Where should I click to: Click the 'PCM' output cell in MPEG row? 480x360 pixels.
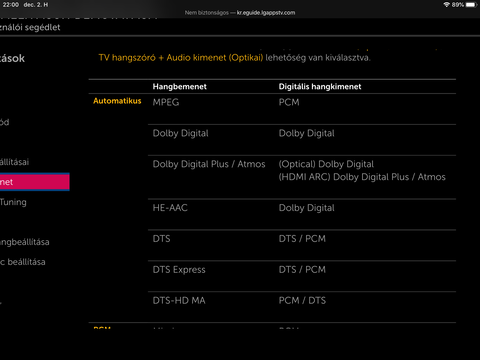289,102
